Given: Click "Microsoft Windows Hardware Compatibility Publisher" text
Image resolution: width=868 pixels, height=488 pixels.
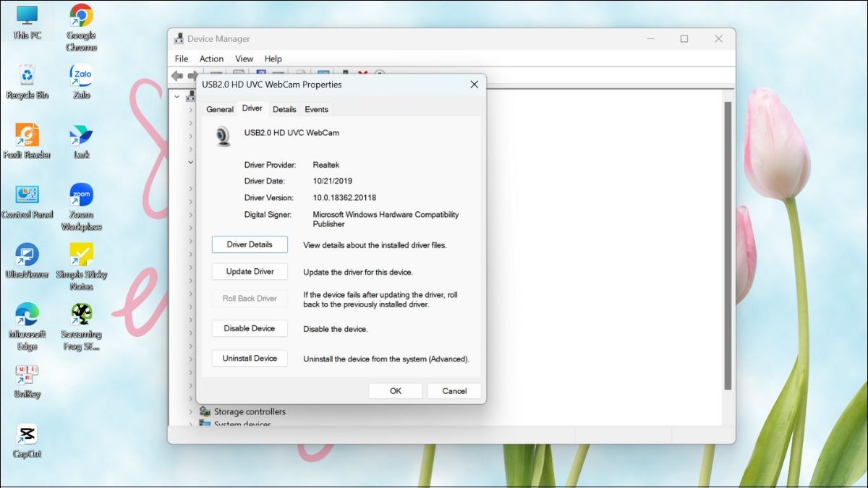Looking at the screenshot, I should (x=386, y=219).
